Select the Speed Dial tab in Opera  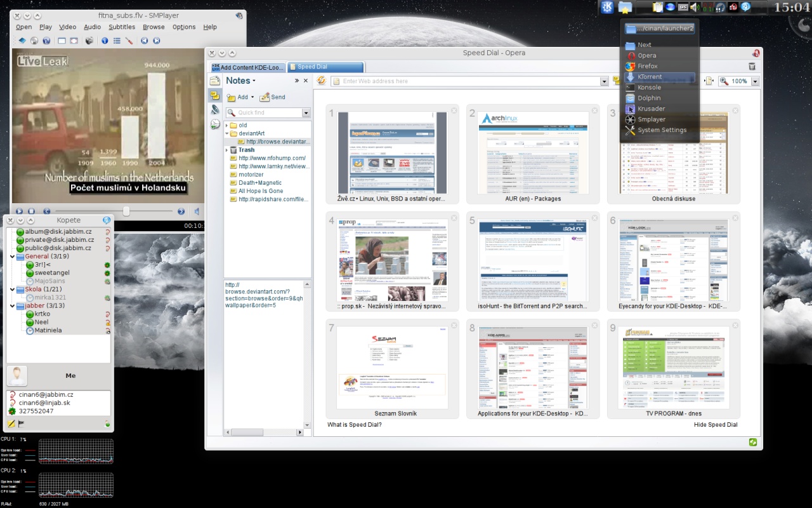click(x=325, y=67)
